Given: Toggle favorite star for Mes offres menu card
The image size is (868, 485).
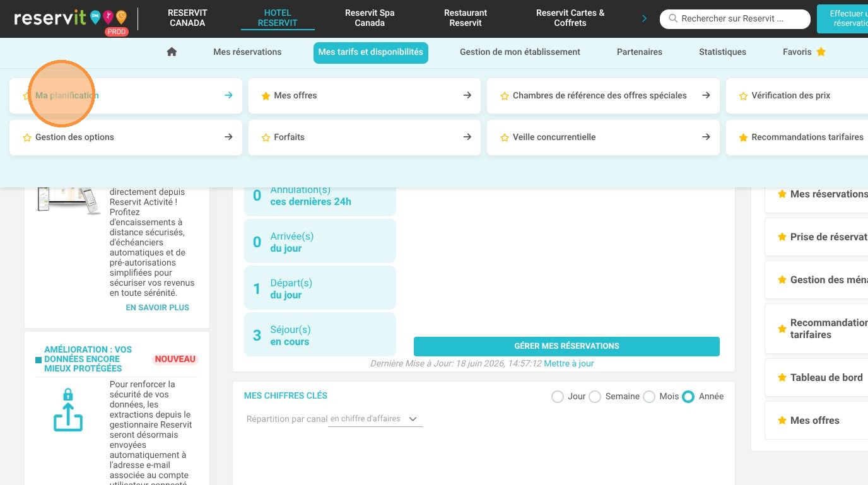Looking at the screenshot, I should 266,96.
